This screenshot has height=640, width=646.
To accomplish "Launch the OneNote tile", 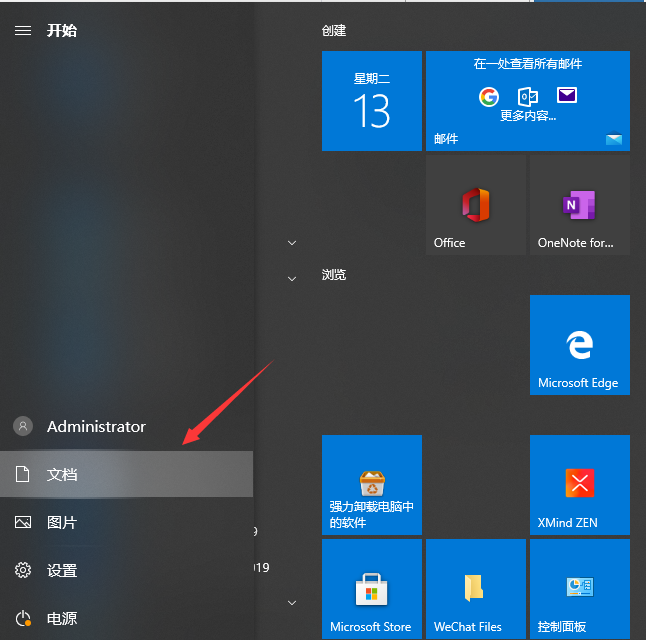I will click(x=579, y=205).
